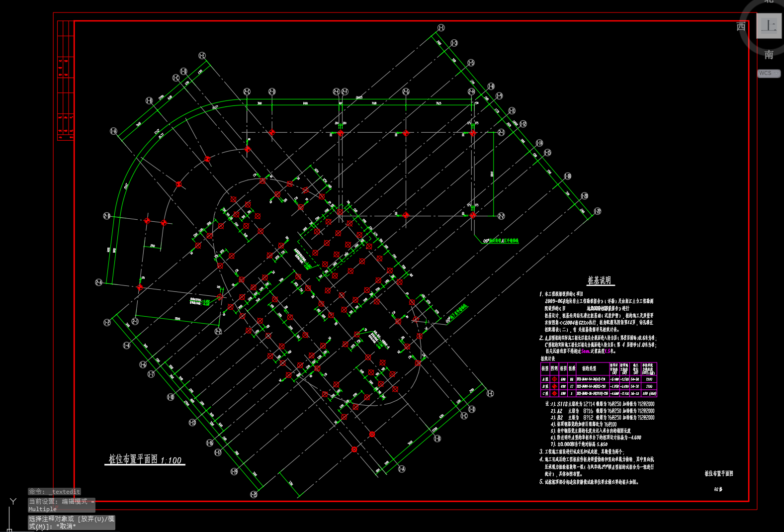This screenshot has width=784, height=532.
Task: Open the WCS coordinate system dropdown
Action: pos(769,73)
